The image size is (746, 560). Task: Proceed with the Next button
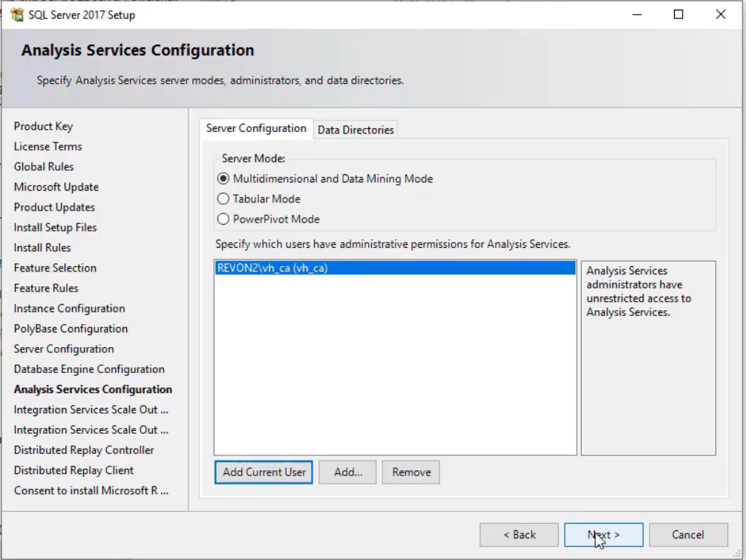pyautogui.click(x=603, y=535)
